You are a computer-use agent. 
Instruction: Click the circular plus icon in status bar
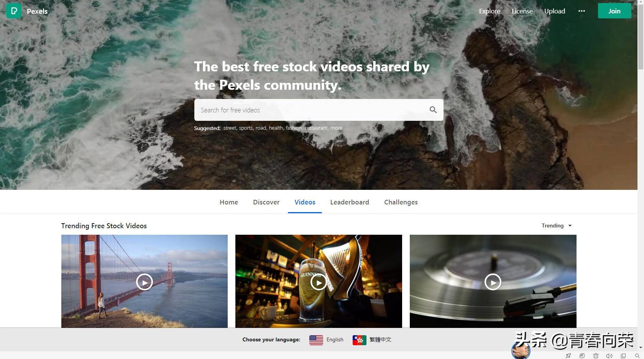click(582, 356)
